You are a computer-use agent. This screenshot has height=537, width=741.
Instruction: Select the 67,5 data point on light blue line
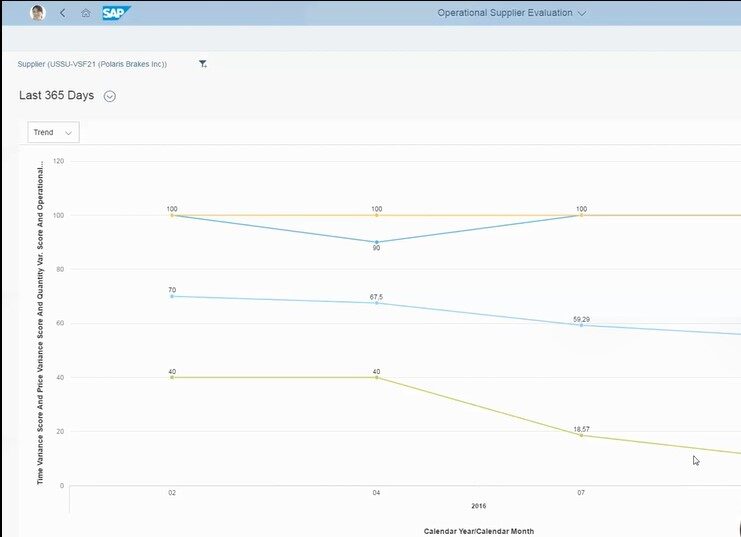(x=377, y=302)
